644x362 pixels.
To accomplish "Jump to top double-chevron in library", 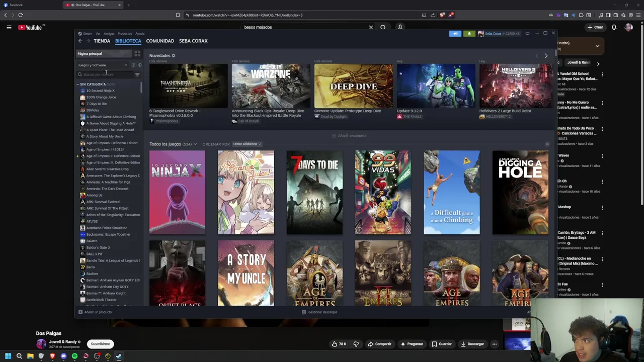I will pyautogui.click(x=547, y=144).
